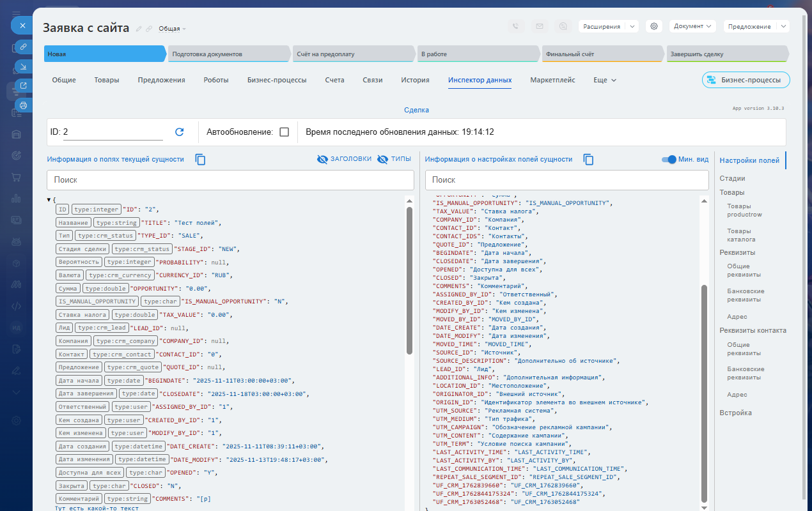Open the Роботы tab
812x511 pixels.
tap(216, 80)
